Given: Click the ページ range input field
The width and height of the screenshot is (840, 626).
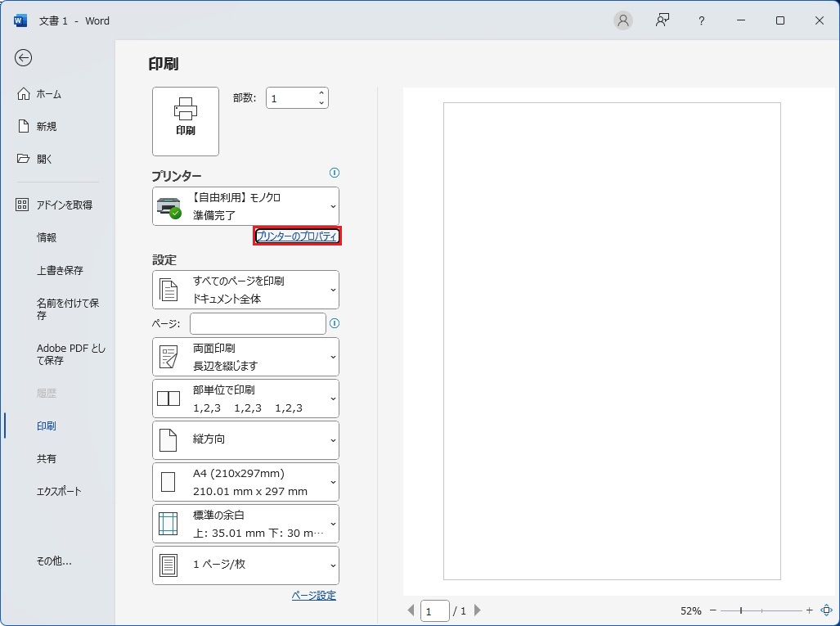Looking at the screenshot, I should click(x=258, y=323).
